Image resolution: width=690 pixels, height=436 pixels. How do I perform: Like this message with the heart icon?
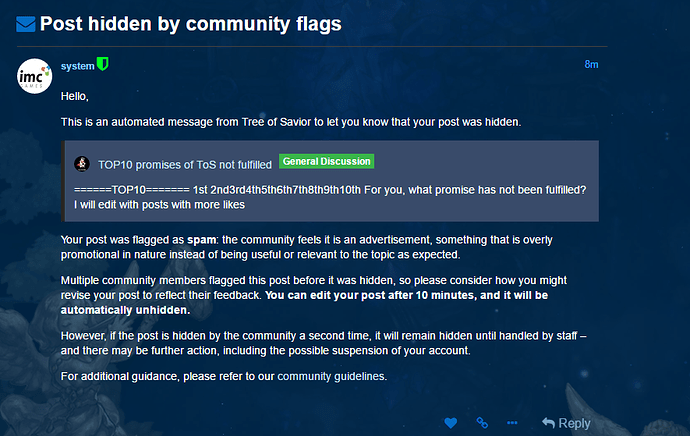451,423
